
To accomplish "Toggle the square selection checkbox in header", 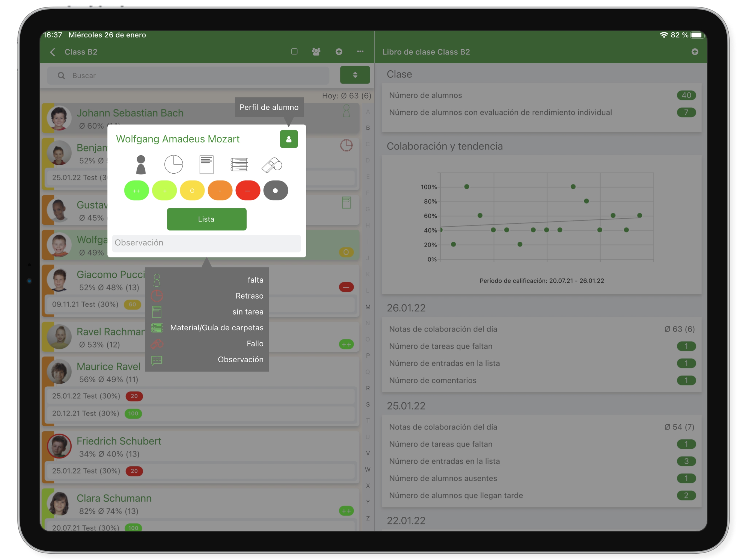I will [x=294, y=52].
